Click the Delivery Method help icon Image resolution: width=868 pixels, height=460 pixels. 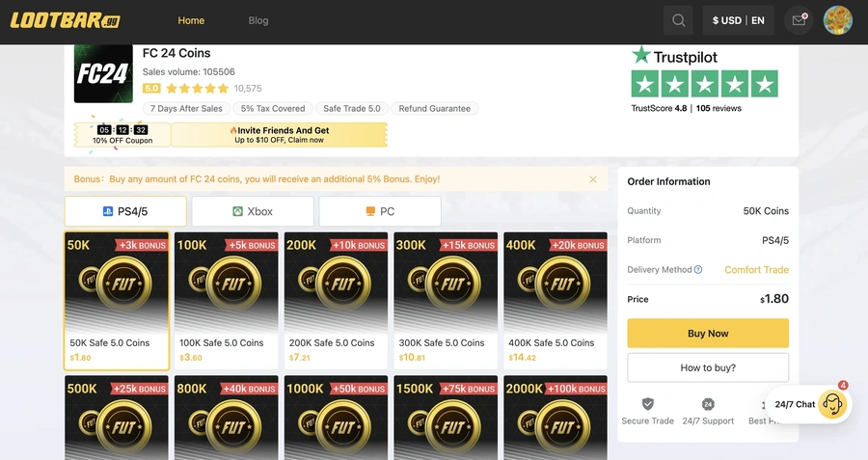point(698,270)
